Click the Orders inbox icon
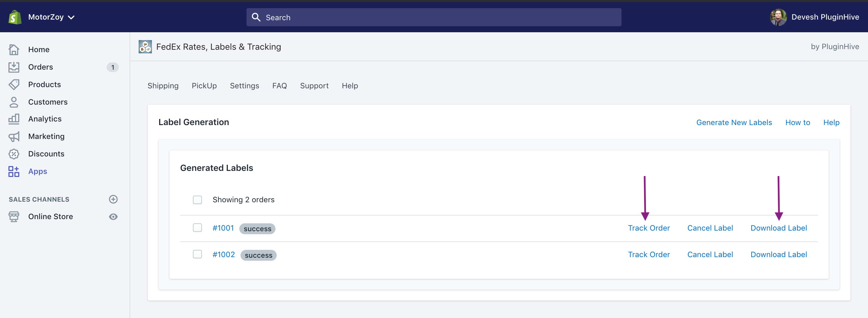 (14, 67)
